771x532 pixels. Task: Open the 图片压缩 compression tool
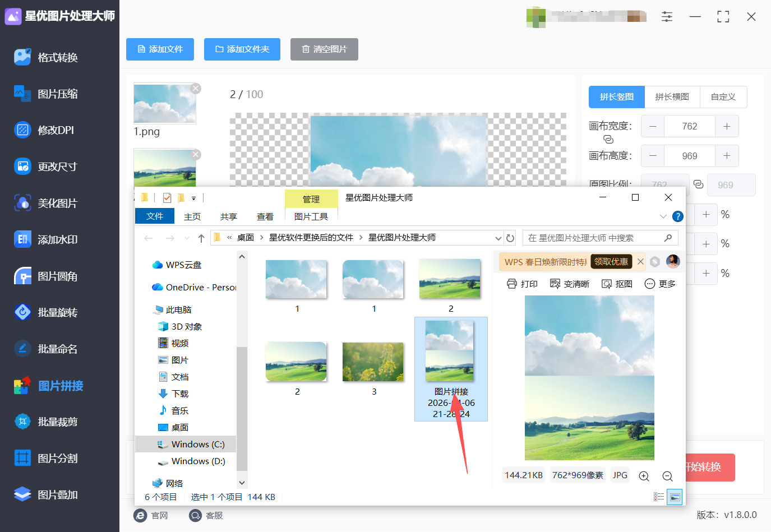pos(47,94)
